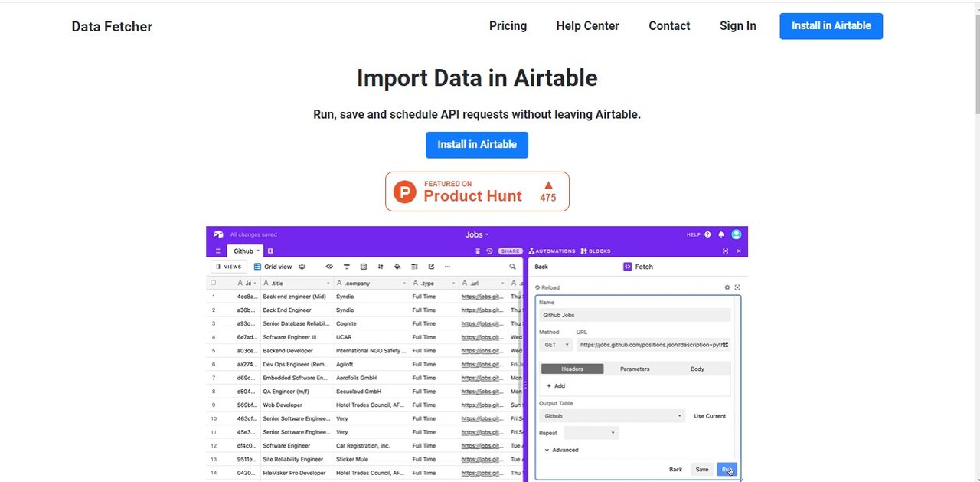Click the Blocks button
The width and height of the screenshot is (980, 482).
point(596,251)
